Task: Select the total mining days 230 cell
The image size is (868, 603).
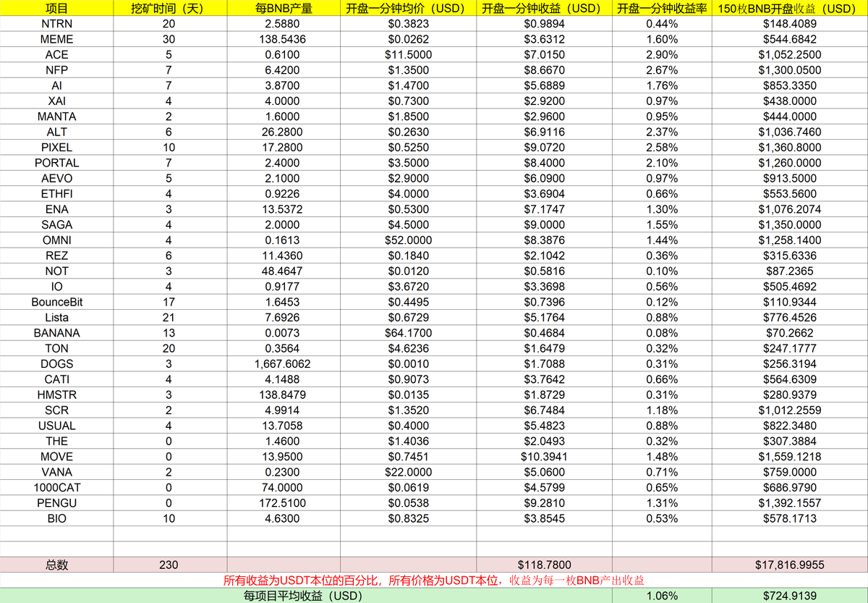Action: pos(170,565)
